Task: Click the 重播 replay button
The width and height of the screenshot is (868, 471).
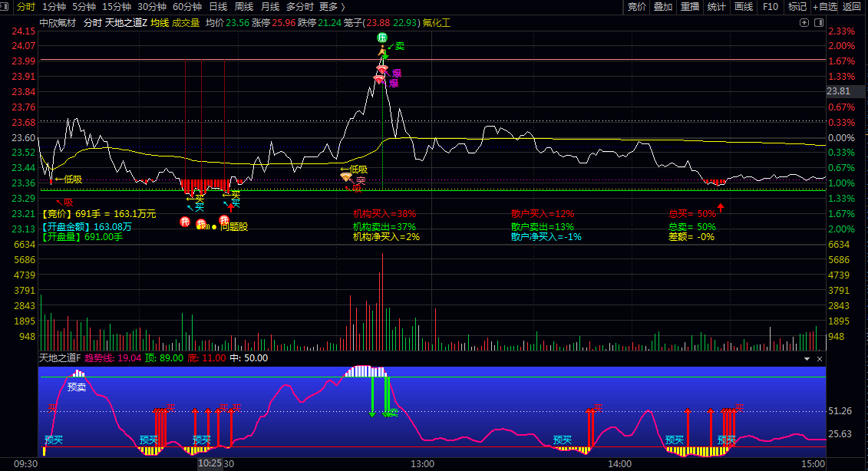Action: click(690, 7)
